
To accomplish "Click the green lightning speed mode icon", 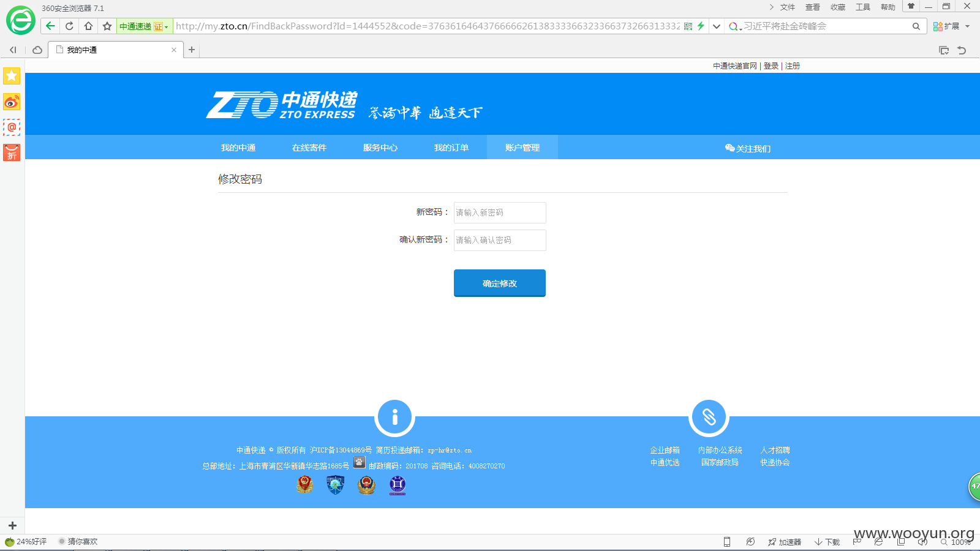I will coord(701,26).
